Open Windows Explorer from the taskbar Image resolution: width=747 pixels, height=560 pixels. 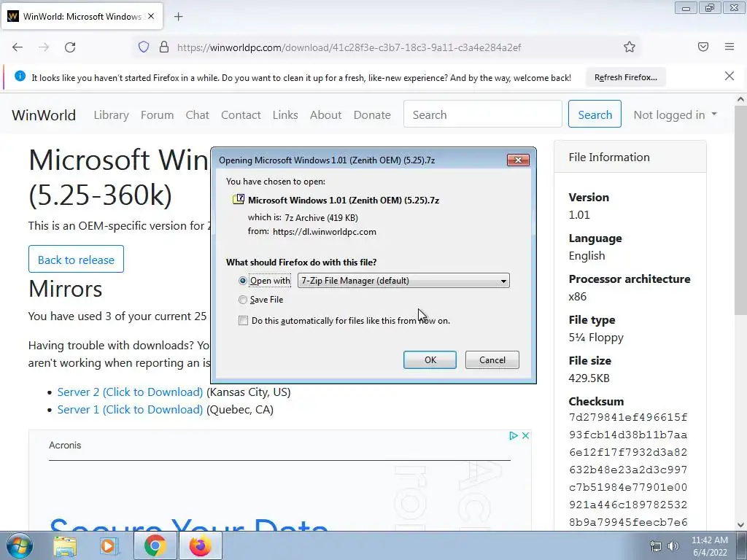click(65, 545)
